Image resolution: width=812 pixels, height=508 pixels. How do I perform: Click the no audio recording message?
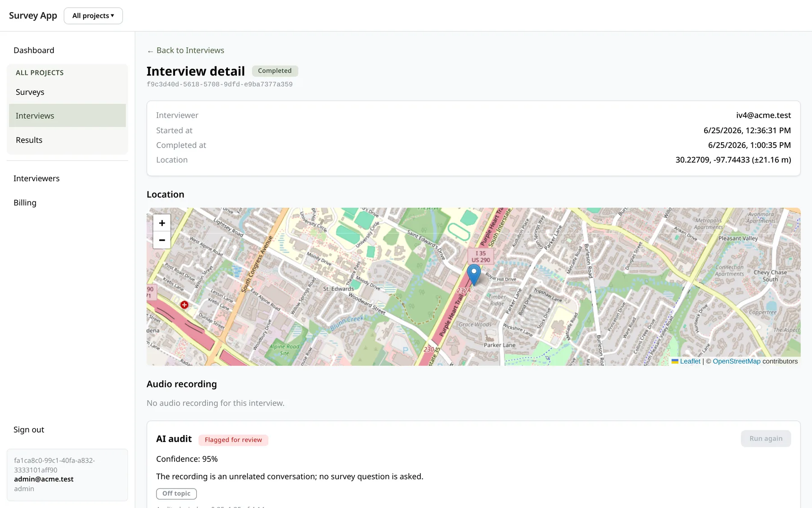tap(216, 403)
